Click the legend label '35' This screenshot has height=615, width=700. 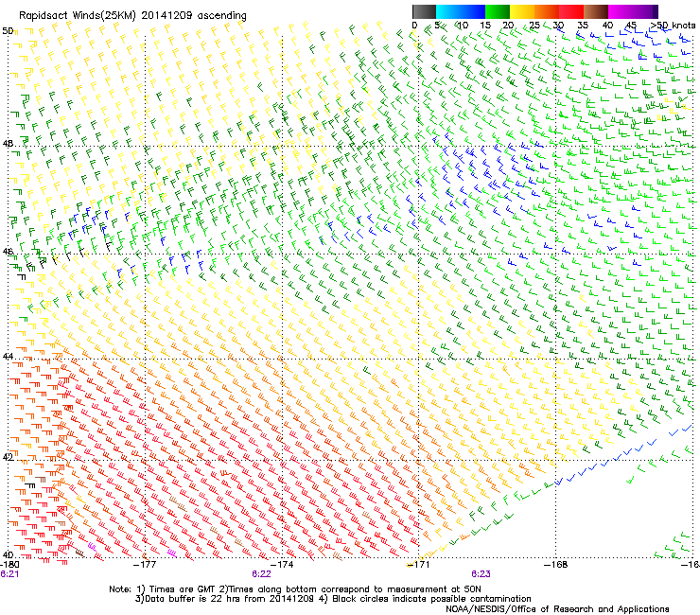pos(583,26)
